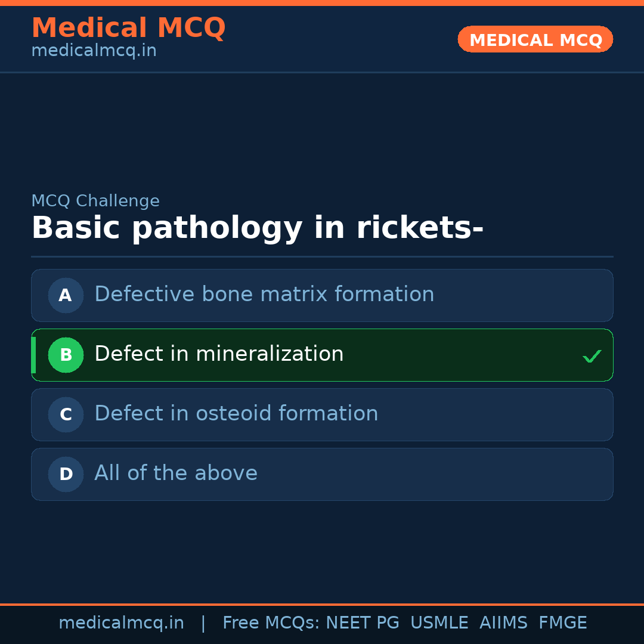Click USMLE in the footer list
This screenshot has width=644, height=644.
(x=439, y=623)
